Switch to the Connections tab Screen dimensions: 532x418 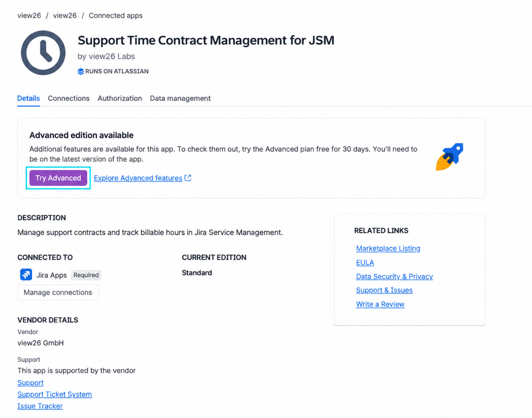[69, 98]
